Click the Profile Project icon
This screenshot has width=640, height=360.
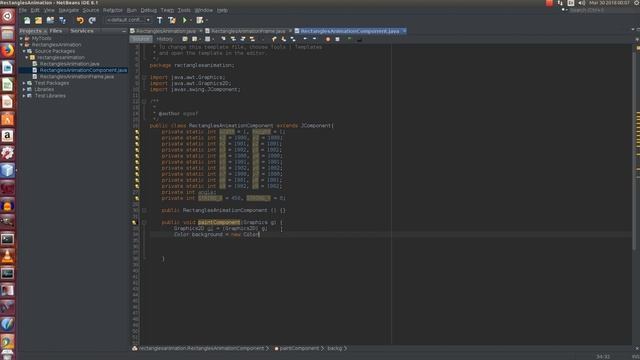click(x=200, y=20)
